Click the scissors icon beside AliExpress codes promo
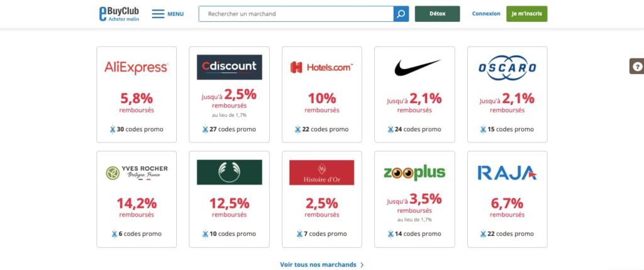This screenshot has width=644, height=270. (x=113, y=129)
